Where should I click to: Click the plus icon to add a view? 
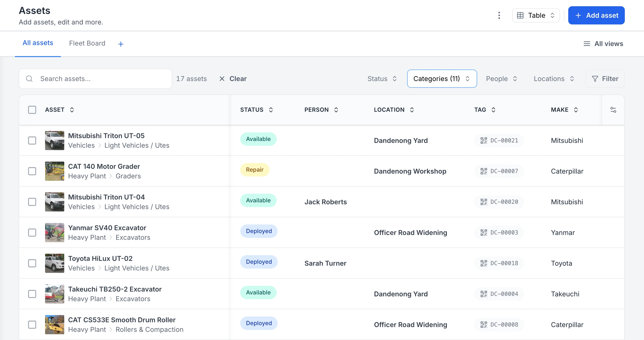click(121, 44)
